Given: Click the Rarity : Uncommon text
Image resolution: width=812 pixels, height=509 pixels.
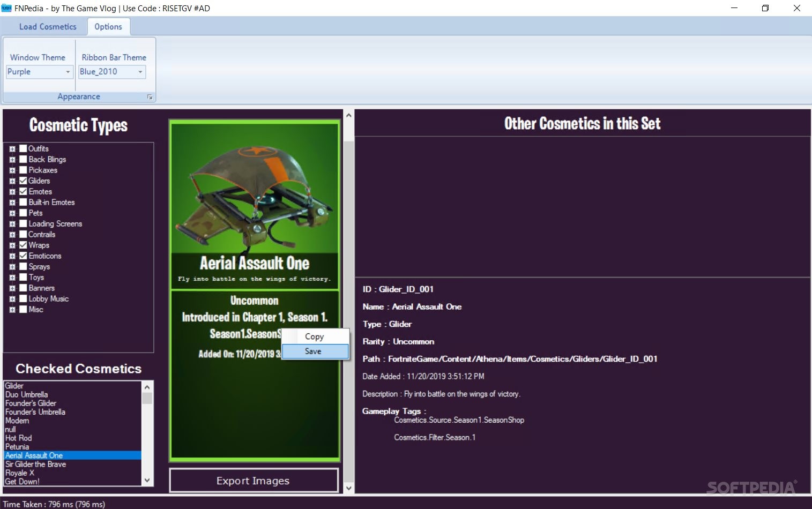Looking at the screenshot, I should (398, 342).
